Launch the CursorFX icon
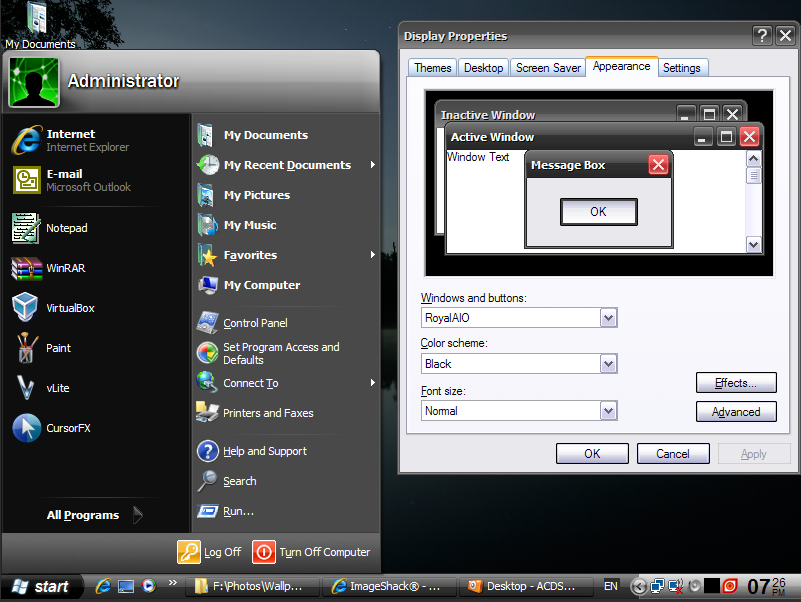 tap(27, 428)
